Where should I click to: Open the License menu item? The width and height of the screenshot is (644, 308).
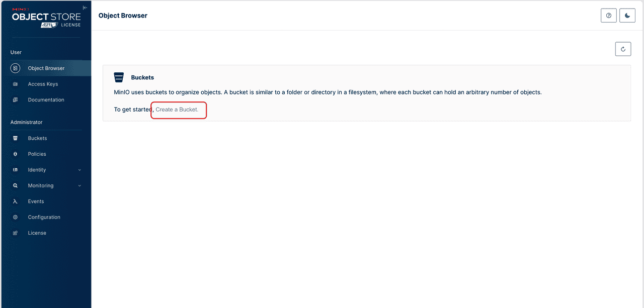(x=46, y=233)
